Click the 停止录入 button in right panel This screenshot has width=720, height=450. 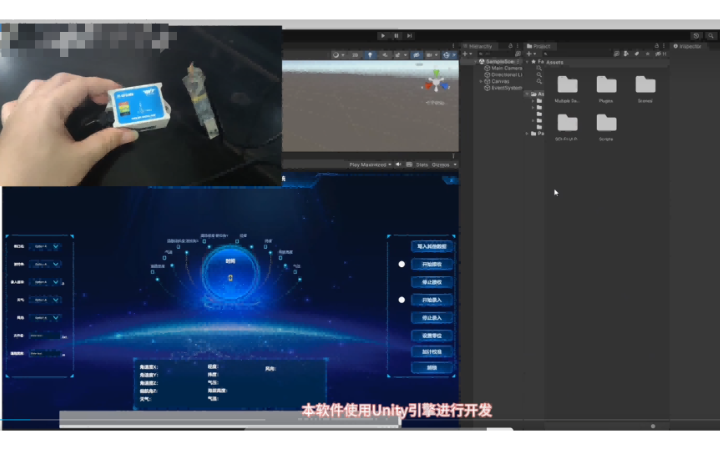click(432, 318)
